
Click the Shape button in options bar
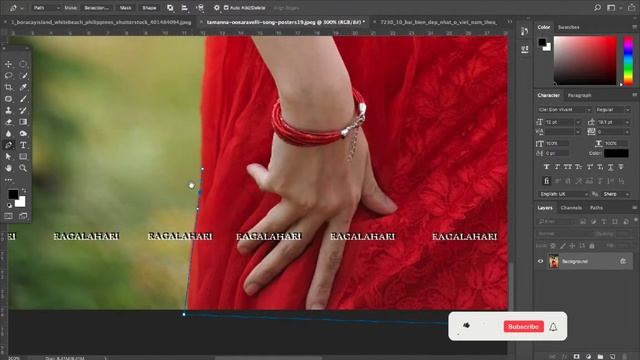[149, 8]
